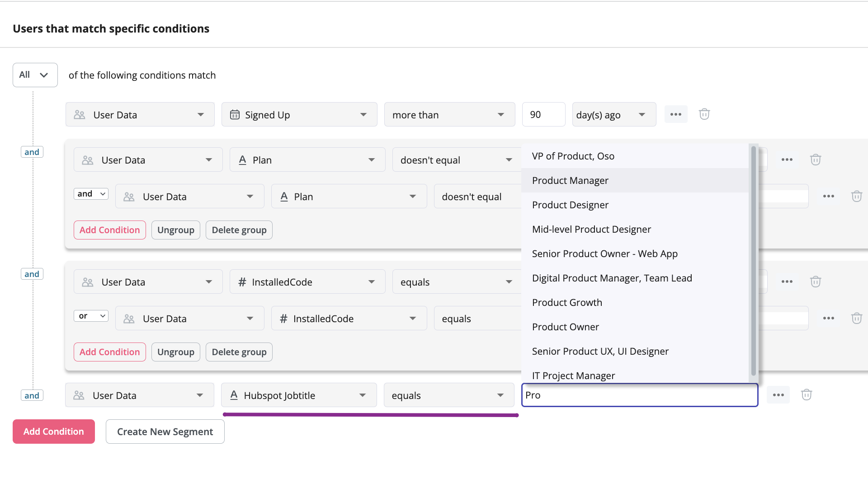
Task: Click the 'A' text-type icon on the Plan field
Action: click(x=242, y=160)
